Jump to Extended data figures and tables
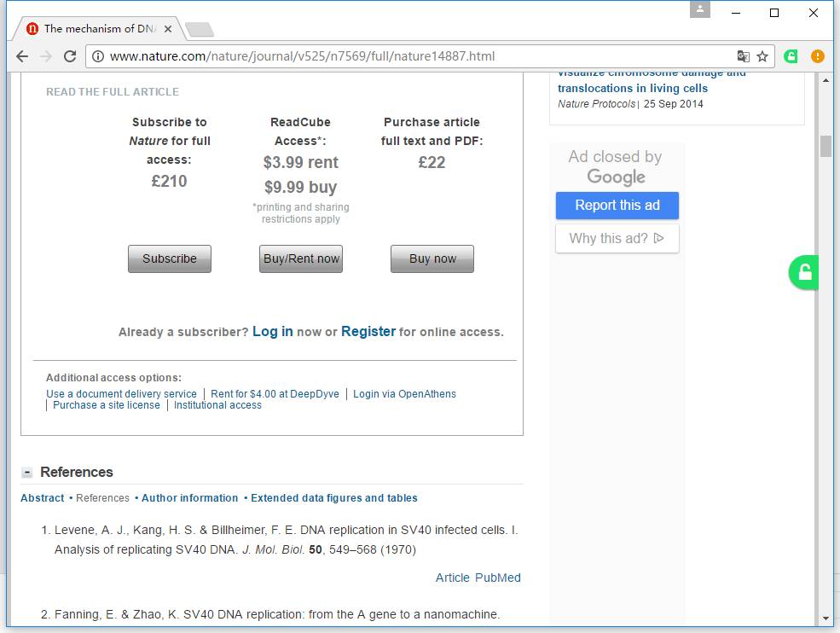The height and width of the screenshot is (633, 840). tap(333, 498)
